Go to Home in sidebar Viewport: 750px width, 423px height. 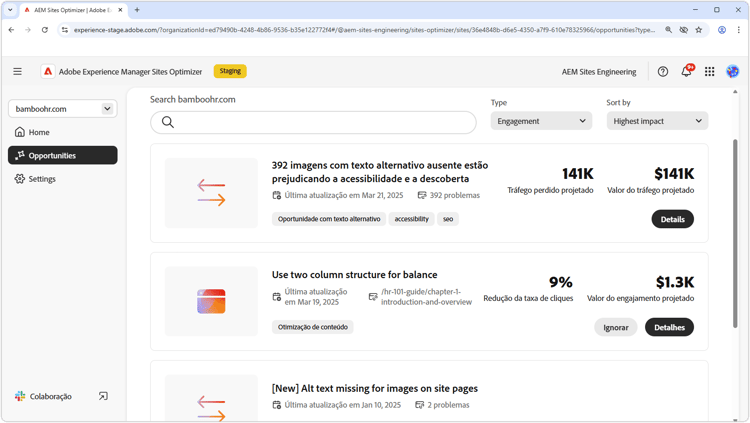[x=63, y=132]
